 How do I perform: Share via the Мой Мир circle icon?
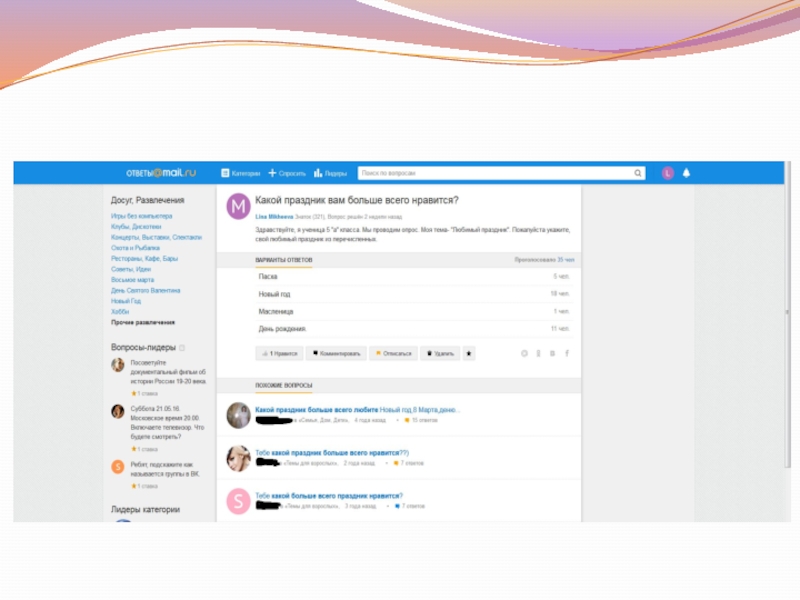524,354
